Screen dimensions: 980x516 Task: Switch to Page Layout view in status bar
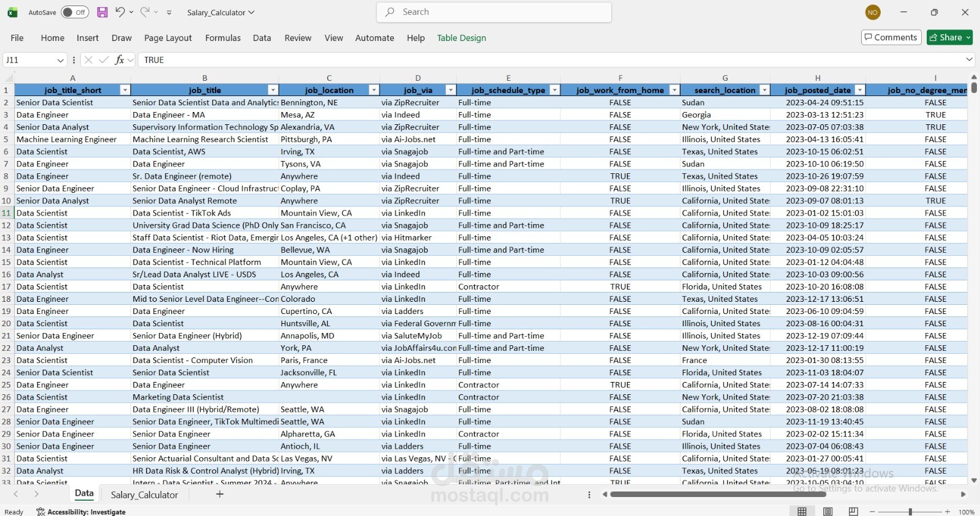point(827,512)
